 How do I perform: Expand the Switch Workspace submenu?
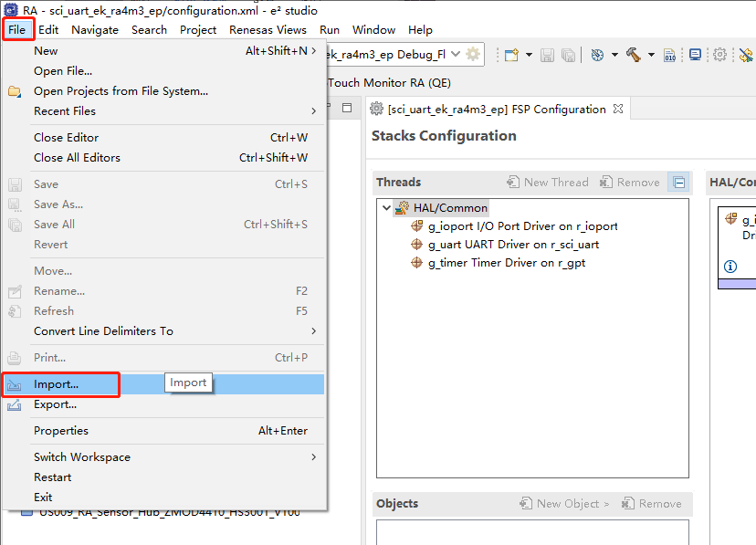[164, 457]
